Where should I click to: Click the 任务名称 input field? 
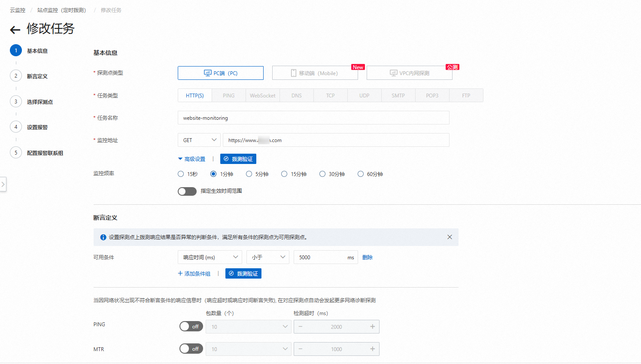click(313, 118)
